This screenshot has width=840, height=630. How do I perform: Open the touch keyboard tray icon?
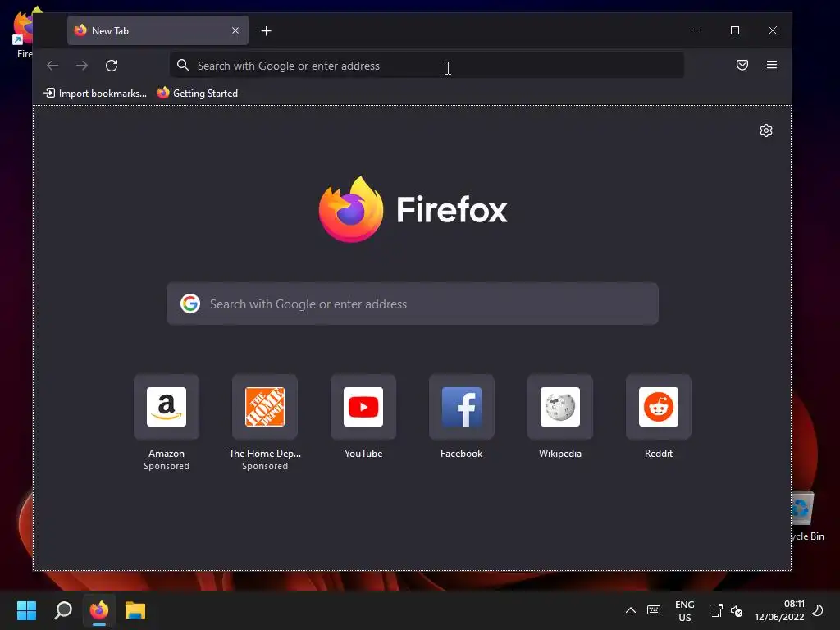(x=654, y=610)
